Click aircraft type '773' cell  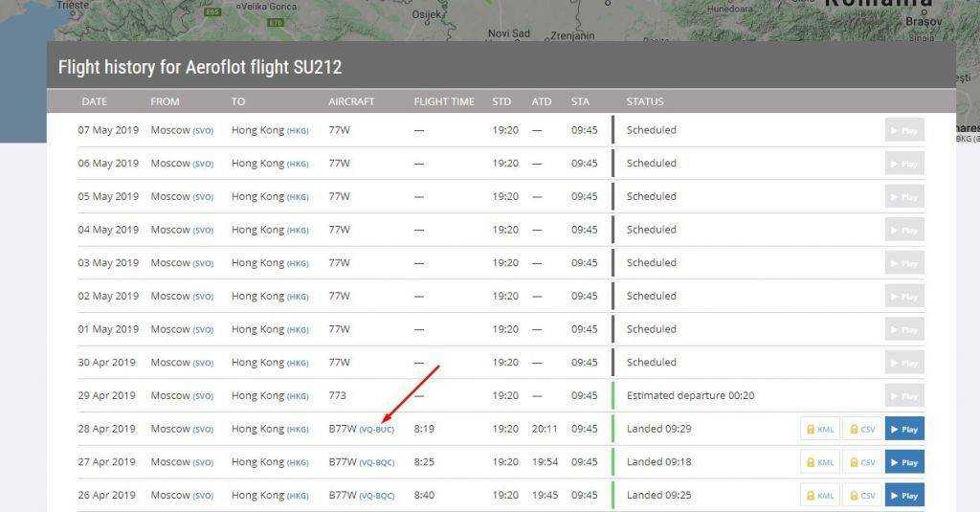338,395
